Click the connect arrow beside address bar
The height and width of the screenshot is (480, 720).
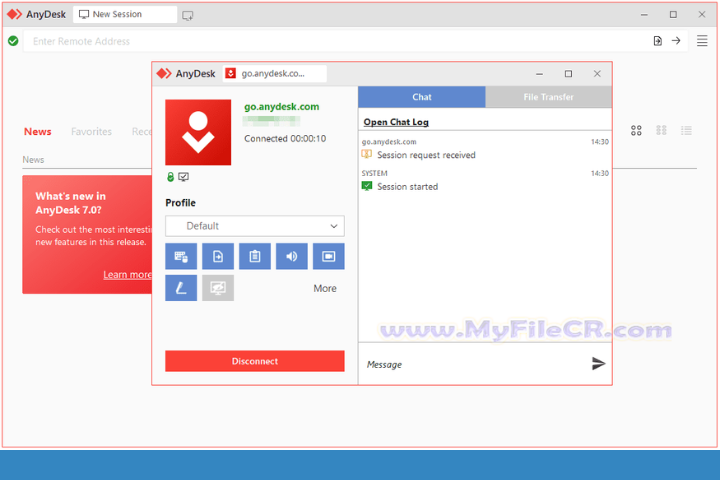tap(676, 41)
